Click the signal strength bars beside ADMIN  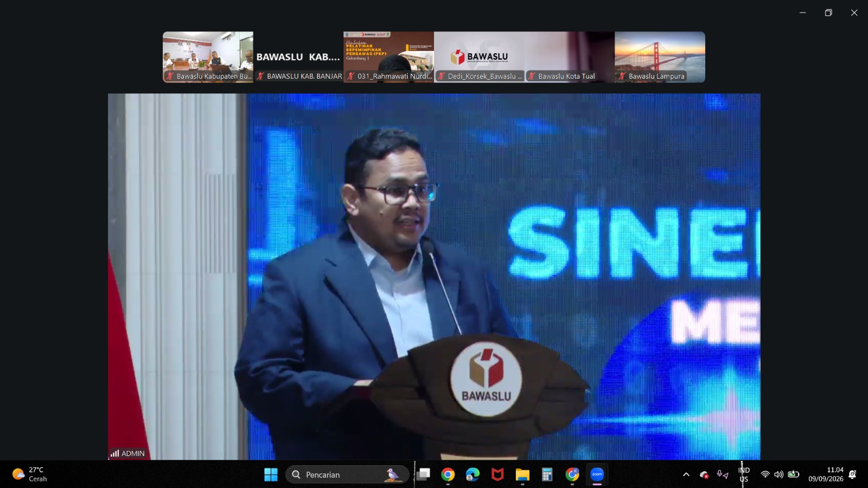point(114,453)
